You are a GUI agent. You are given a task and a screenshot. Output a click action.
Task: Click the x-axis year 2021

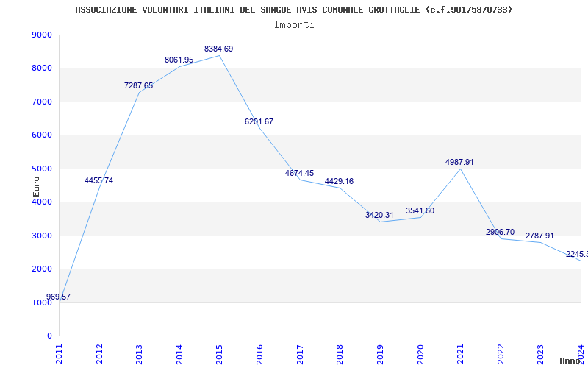tap(460, 354)
